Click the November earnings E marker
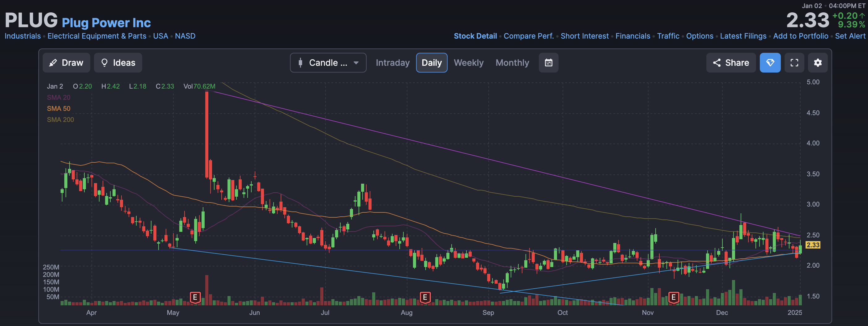 pyautogui.click(x=674, y=297)
